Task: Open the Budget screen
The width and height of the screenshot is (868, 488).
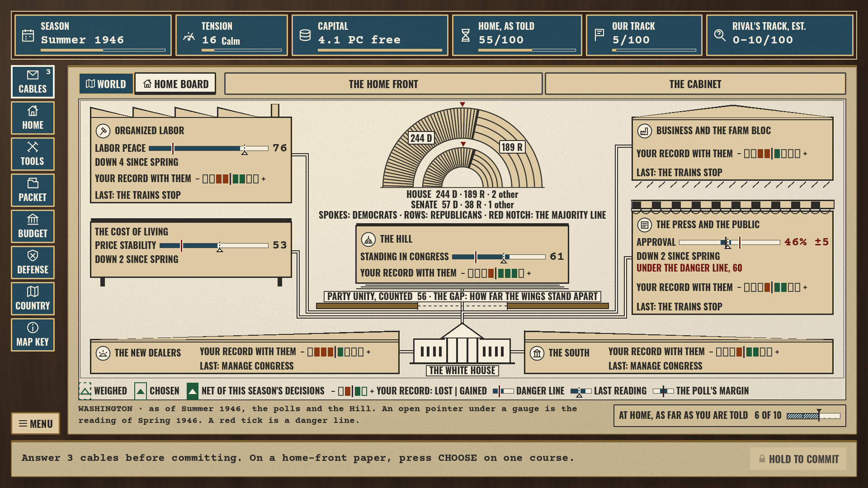Action: [33, 226]
